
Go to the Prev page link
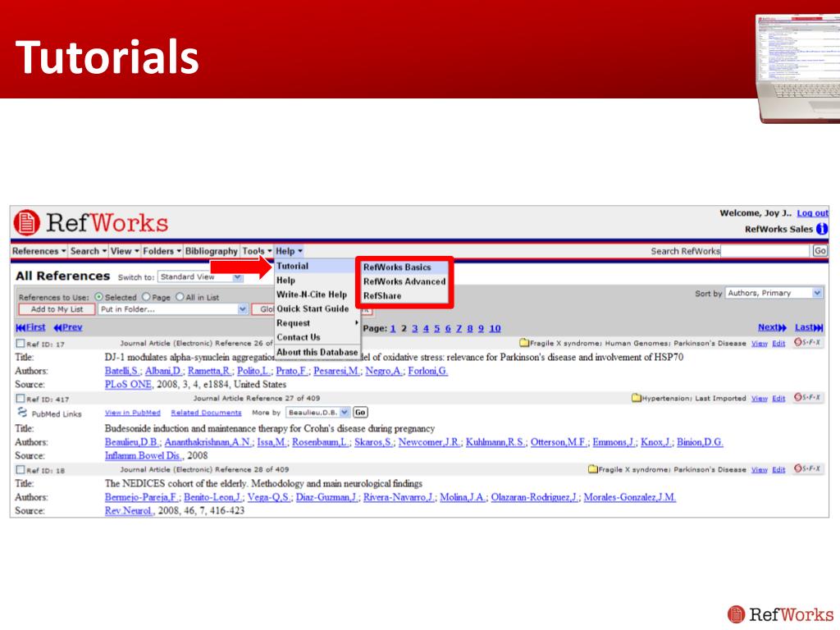coord(68,327)
